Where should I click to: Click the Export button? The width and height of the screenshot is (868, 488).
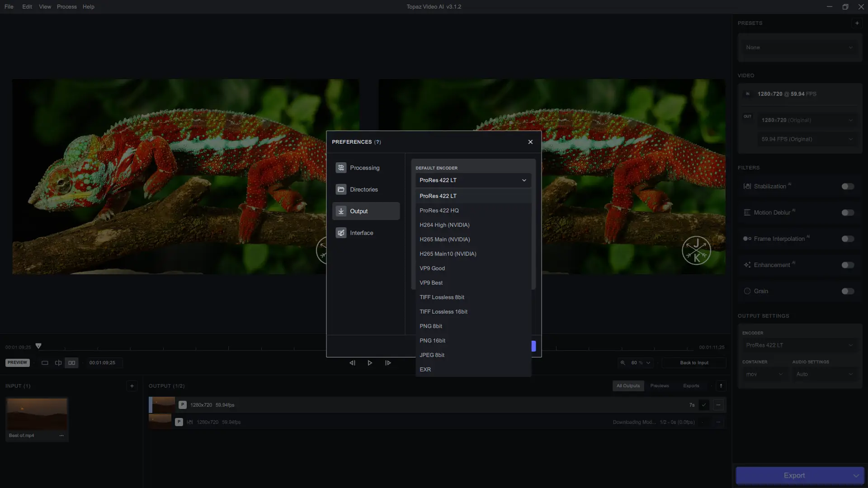click(794, 475)
